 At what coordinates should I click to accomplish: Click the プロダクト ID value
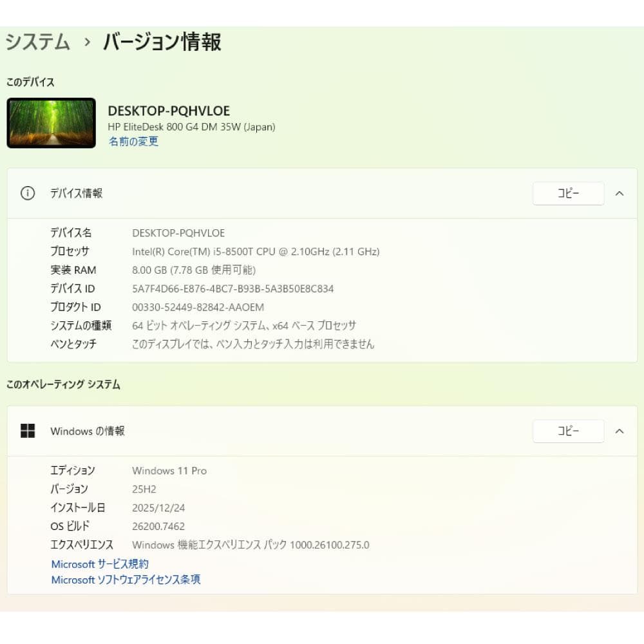[194, 307]
